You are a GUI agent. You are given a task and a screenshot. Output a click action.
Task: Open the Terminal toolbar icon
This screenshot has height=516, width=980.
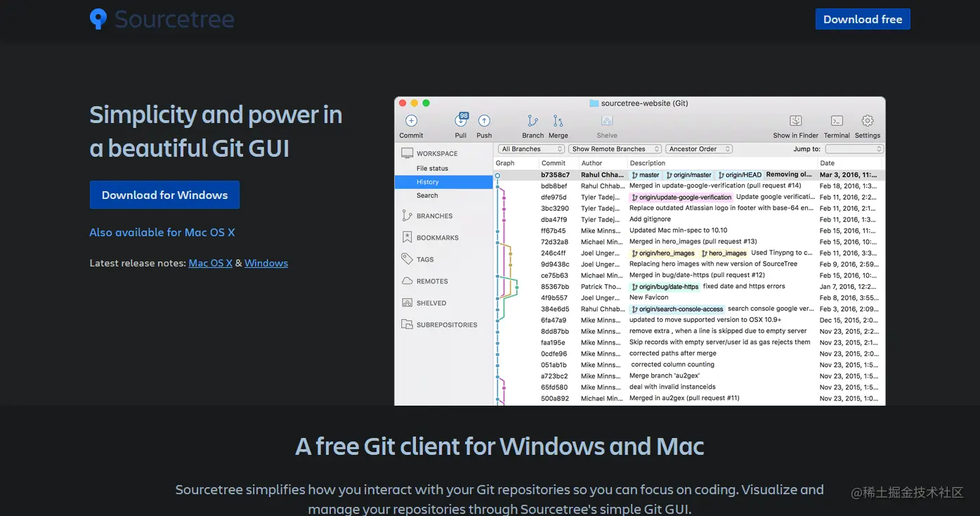tap(837, 121)
